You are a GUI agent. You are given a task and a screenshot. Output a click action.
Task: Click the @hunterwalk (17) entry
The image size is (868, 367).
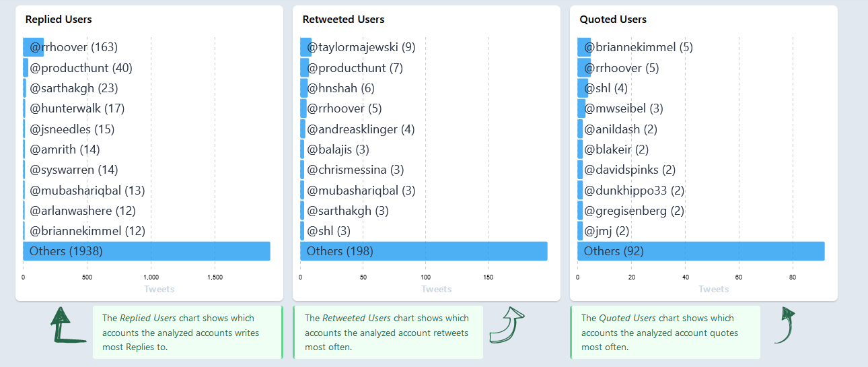[77, 108]
